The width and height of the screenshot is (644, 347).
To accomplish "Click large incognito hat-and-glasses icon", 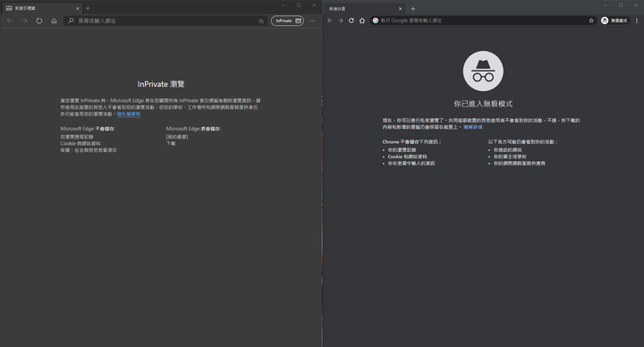I will tap(483, 71).
